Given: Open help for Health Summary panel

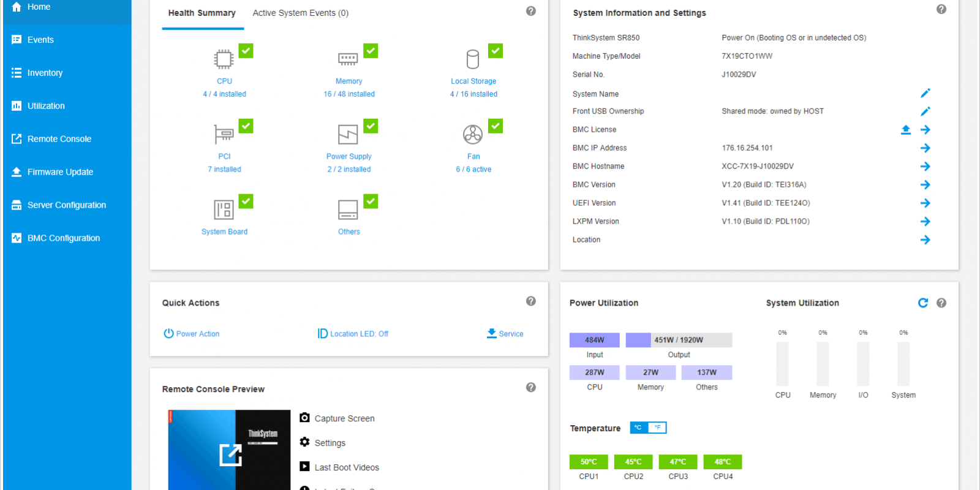Looking at the screenshot, I should (x=531, y=11).
